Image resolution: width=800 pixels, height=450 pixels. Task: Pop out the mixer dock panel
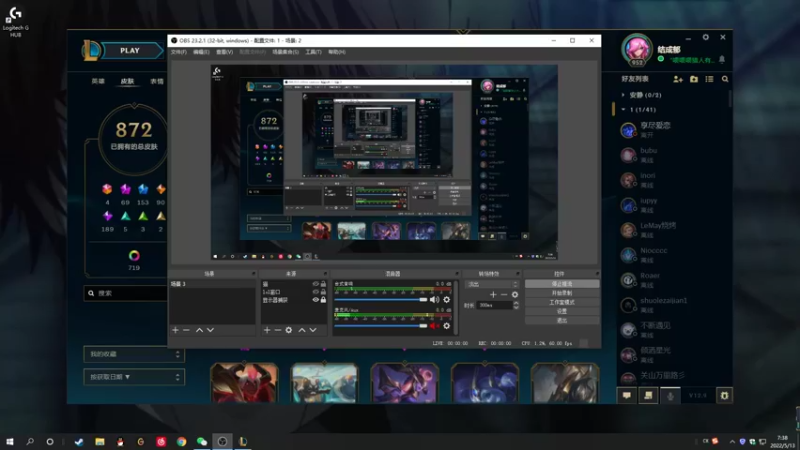457,273
